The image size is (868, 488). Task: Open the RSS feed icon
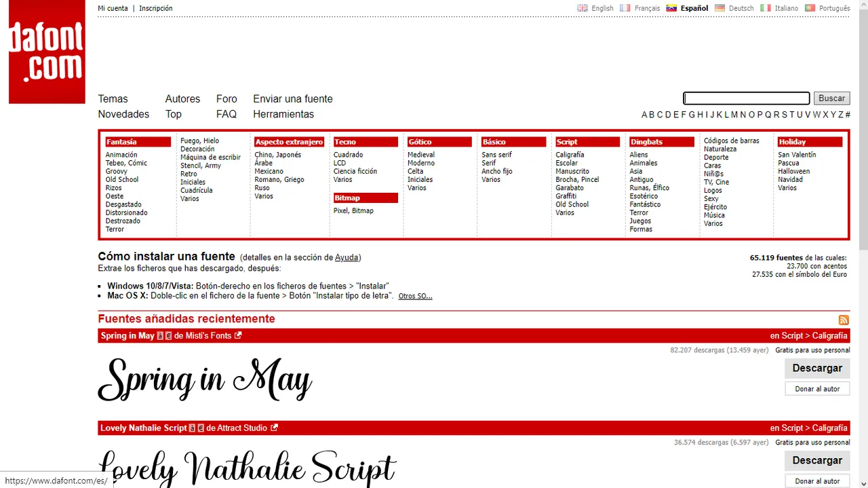tap(844, 320)
